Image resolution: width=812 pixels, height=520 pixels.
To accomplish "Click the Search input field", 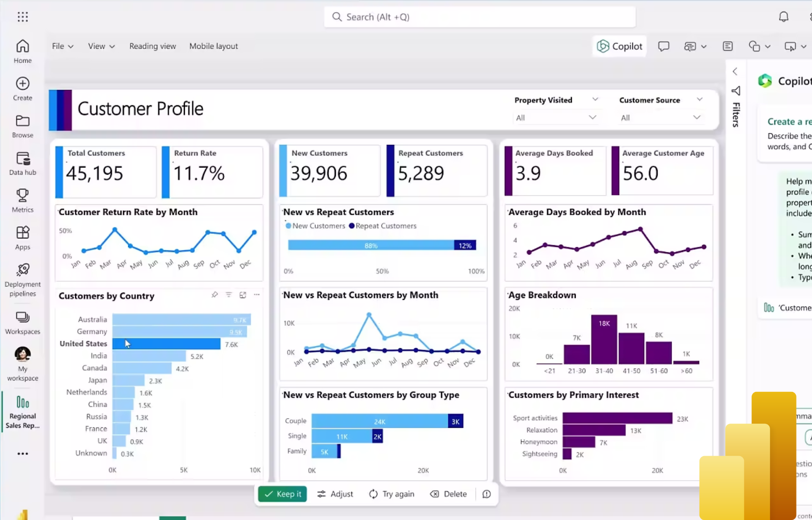I will click(480, 17).
